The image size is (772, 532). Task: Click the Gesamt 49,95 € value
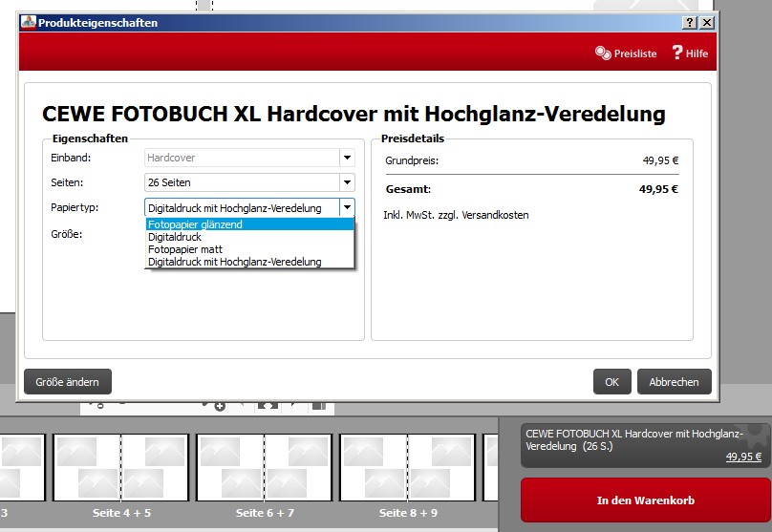658,189
